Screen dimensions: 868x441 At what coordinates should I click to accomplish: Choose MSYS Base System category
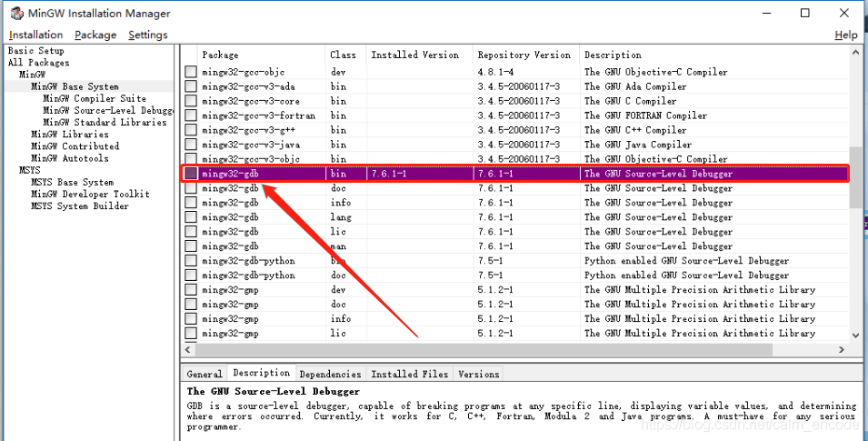72,182
